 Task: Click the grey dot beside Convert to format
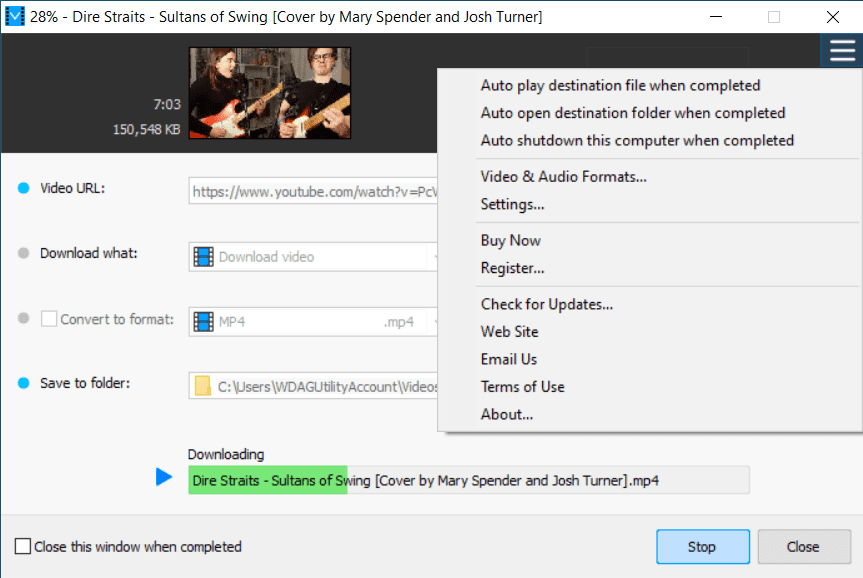coord(24,318)
